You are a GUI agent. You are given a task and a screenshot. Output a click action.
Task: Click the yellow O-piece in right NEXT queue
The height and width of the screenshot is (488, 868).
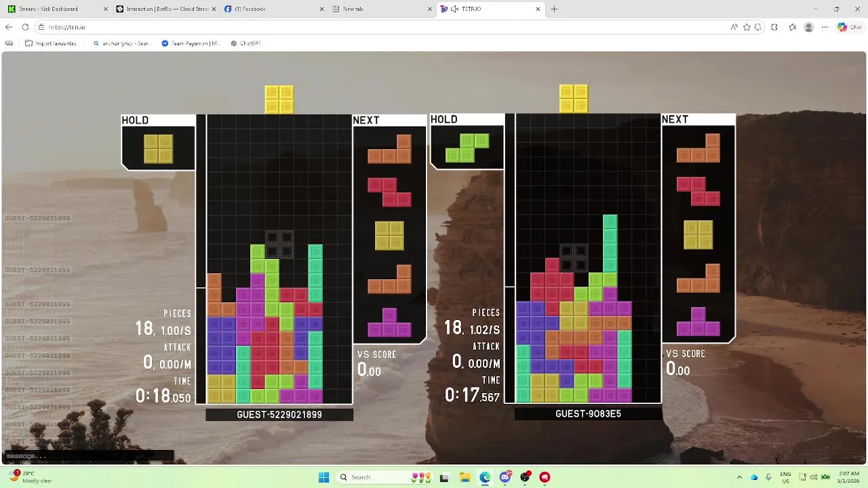point(698,235)
